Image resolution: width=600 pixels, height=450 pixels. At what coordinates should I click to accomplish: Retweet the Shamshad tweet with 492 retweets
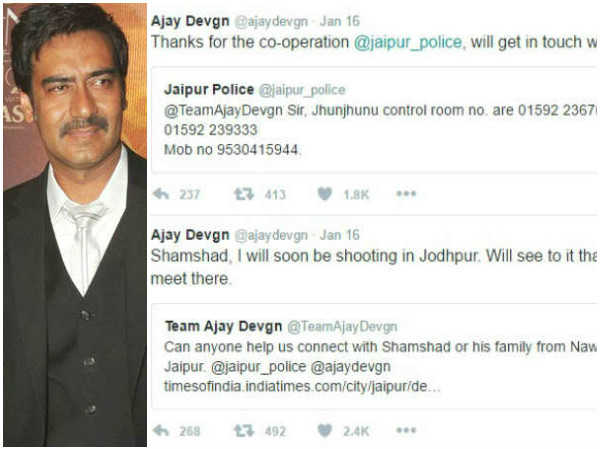[x=244, y=431]
